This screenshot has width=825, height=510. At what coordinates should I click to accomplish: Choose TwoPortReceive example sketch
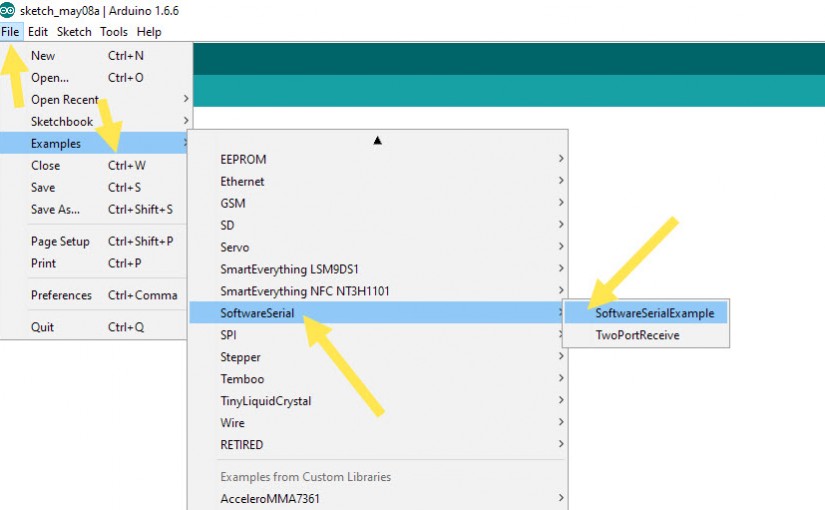point(637,336)
